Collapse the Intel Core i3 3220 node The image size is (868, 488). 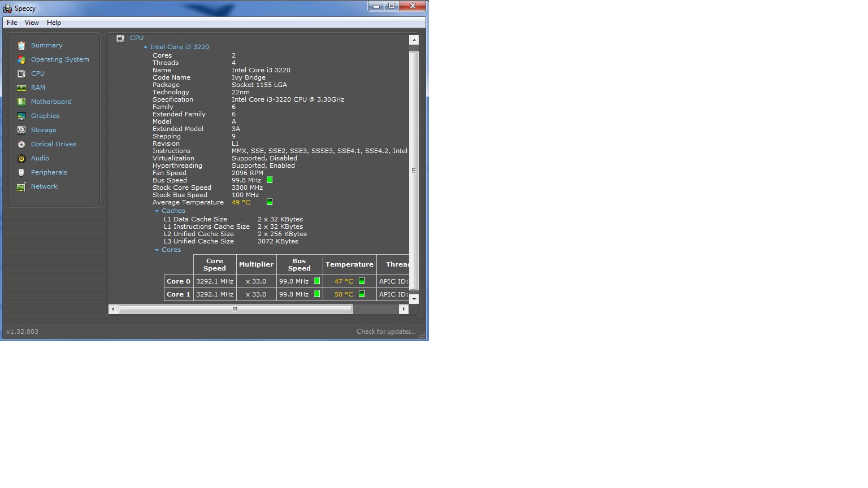145,47
